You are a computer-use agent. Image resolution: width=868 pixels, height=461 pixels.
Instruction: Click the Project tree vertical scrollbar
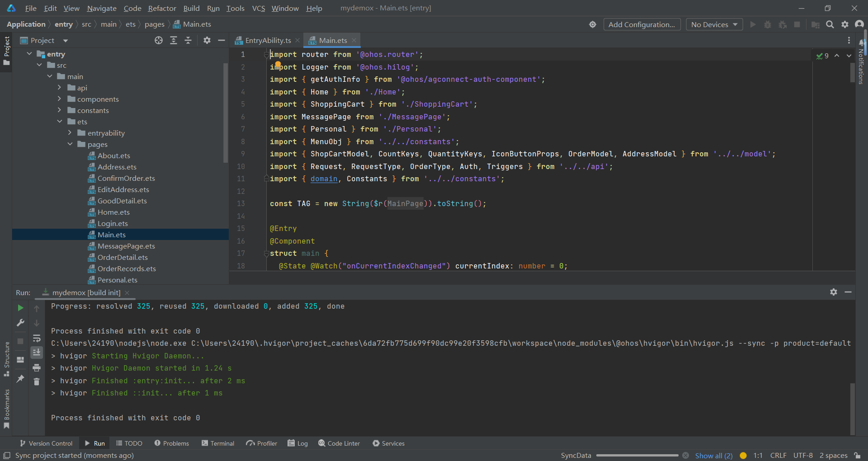click(x=226, y=113)
